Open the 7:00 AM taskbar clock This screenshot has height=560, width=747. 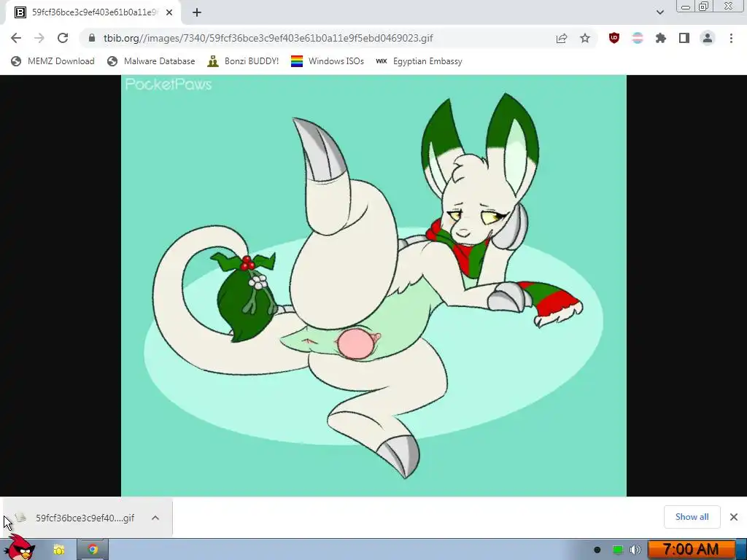pos(691,550)
